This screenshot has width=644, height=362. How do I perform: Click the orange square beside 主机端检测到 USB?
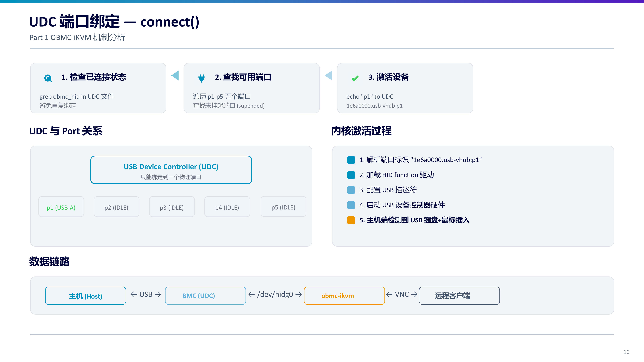(351, 220)
